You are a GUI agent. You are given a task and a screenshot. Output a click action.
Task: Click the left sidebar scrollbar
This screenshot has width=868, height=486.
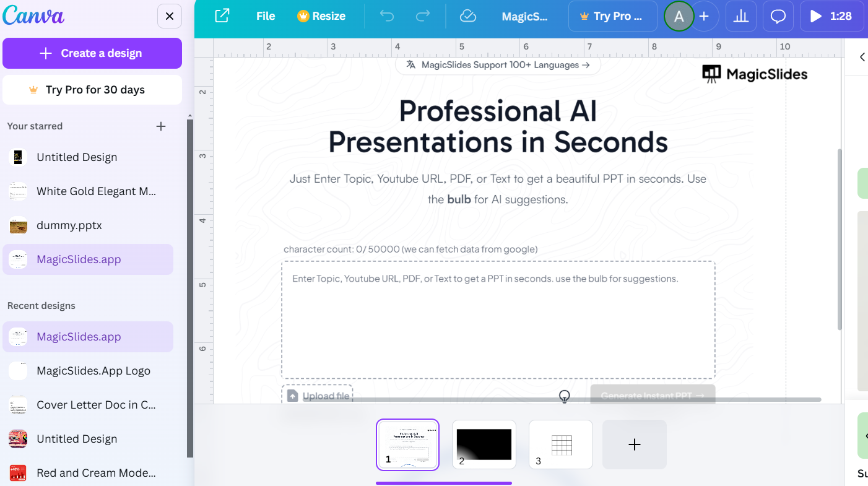[190, 288]
